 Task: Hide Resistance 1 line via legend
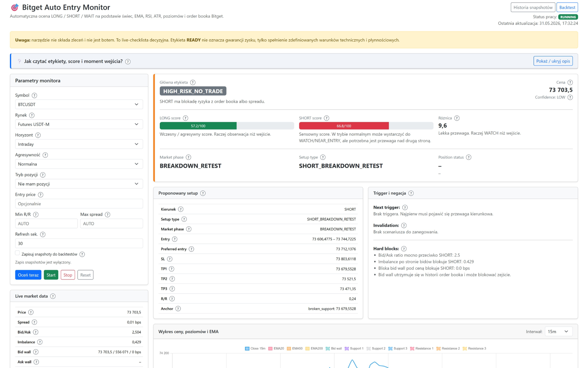click(x=422, y=348)
